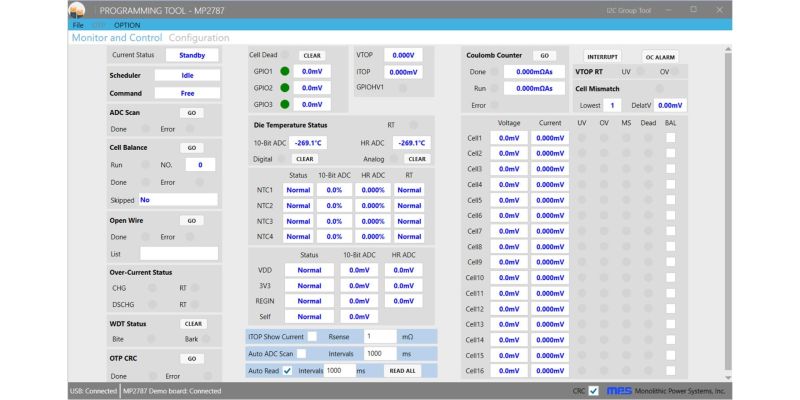
Task: Click the INTERRUPT button
Action: (x=603, y=57)
